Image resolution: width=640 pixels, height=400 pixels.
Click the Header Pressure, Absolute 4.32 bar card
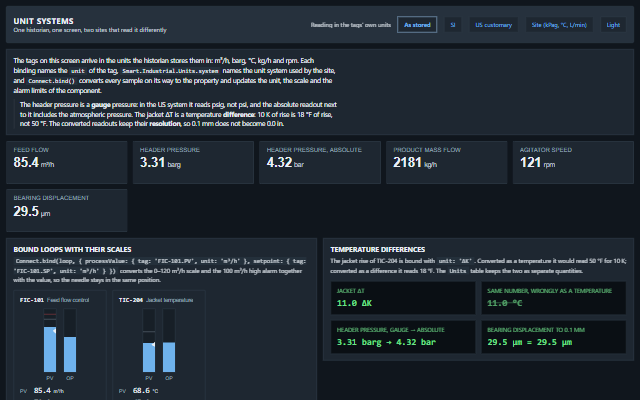(x=320, y=162)
